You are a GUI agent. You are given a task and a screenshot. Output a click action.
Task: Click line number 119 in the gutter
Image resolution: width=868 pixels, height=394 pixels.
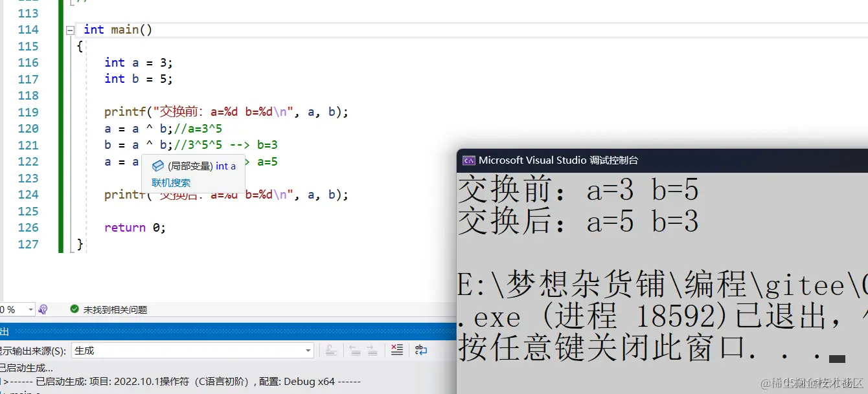29,112
